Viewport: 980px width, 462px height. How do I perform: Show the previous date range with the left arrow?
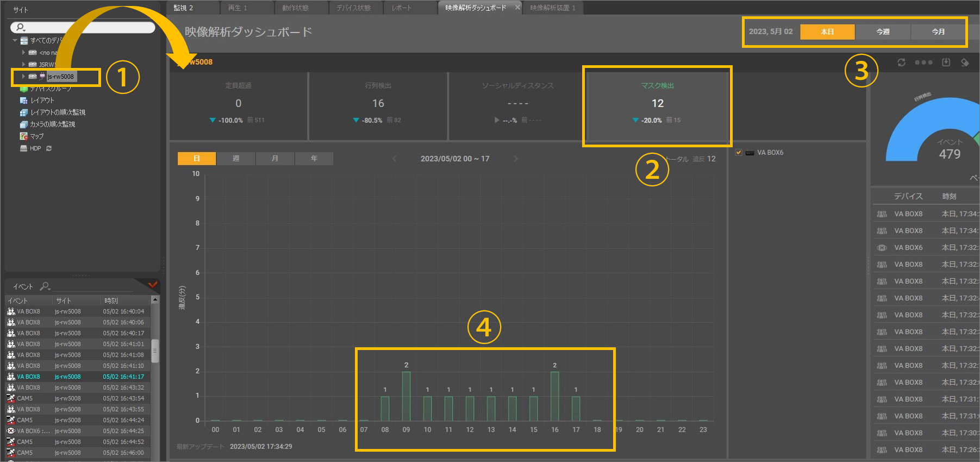click(395, 159)
